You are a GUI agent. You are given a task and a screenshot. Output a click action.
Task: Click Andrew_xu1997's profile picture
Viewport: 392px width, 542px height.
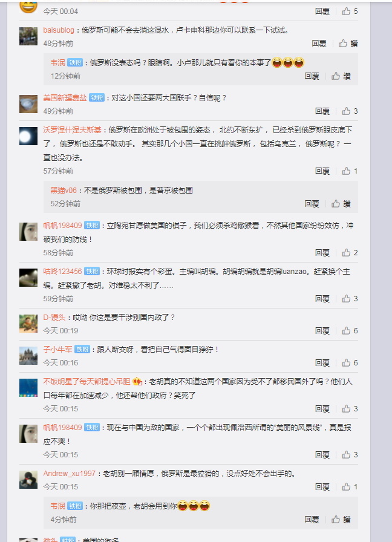[28, 480]
